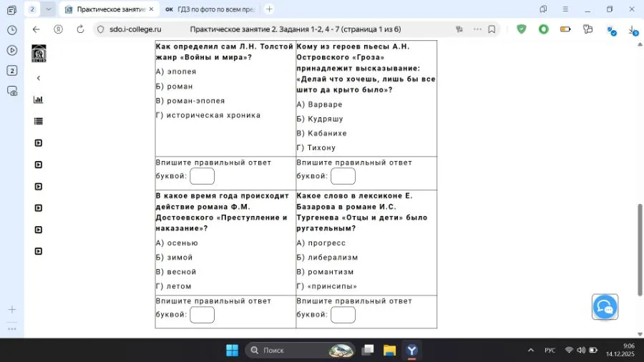
Task: Click the taskbar Поиск search box
Action: pyautogui.click(x=301, y=350)
